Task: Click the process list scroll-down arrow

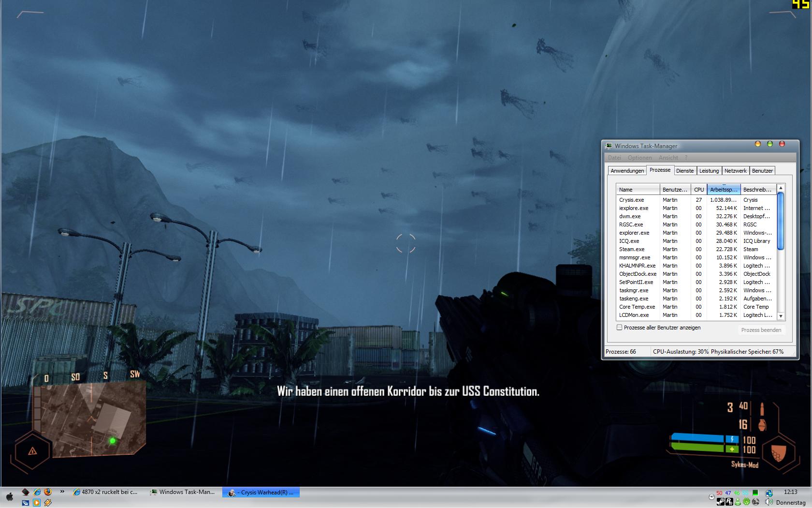Action: point(781,316)
